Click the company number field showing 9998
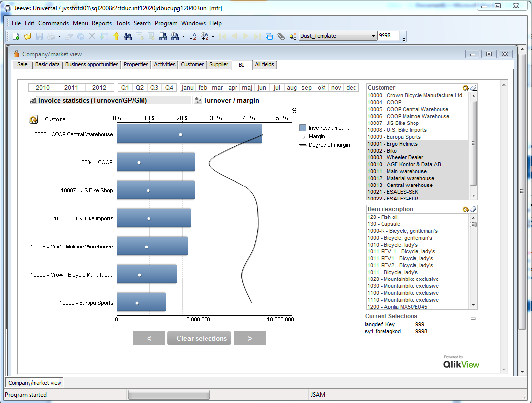The height and width of the screenshot is (403, 532). [388, 35]
